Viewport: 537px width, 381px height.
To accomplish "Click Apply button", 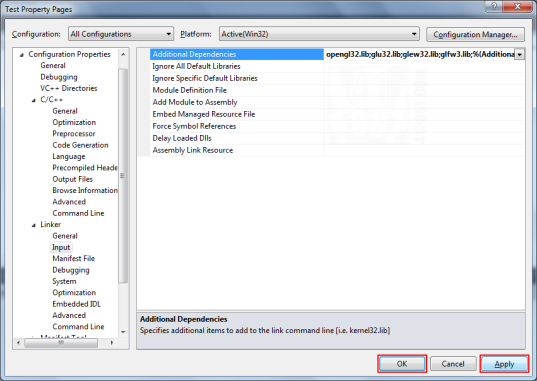I will click(x=504, y=364).
